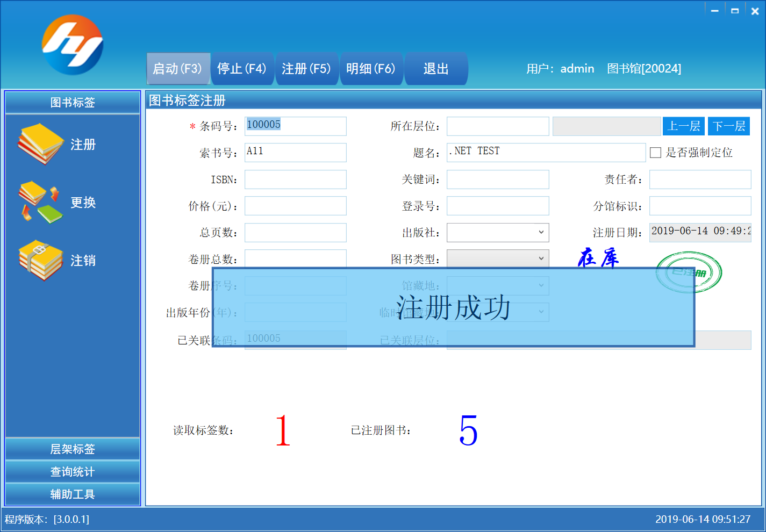
Task: Open the 辅助工具 auxiliary tools panel
Action: click(x=73, y=494)
